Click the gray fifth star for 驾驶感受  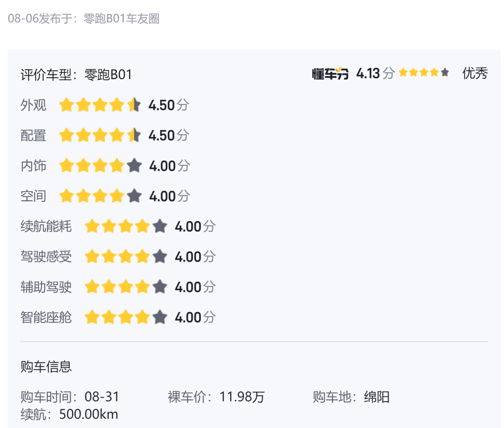click(160, 256)
